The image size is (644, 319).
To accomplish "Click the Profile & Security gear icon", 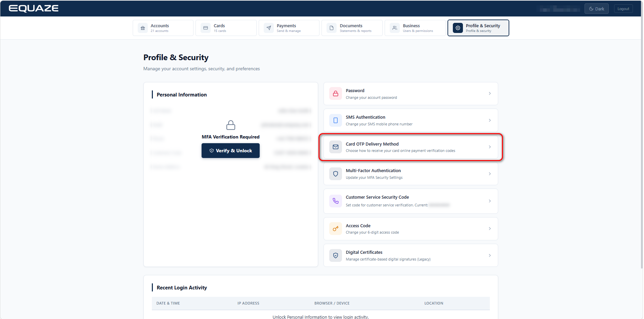I will (458, 28).
